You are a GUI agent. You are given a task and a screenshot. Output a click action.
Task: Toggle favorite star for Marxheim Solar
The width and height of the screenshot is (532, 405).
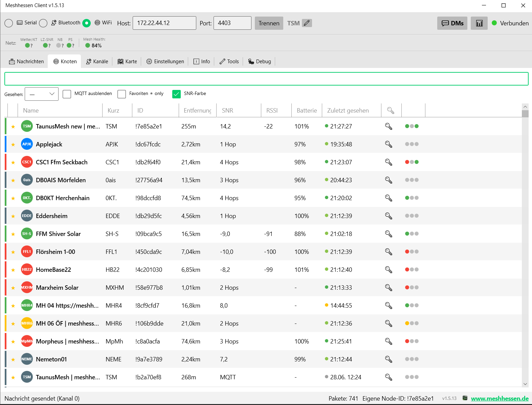click(13, 288)
